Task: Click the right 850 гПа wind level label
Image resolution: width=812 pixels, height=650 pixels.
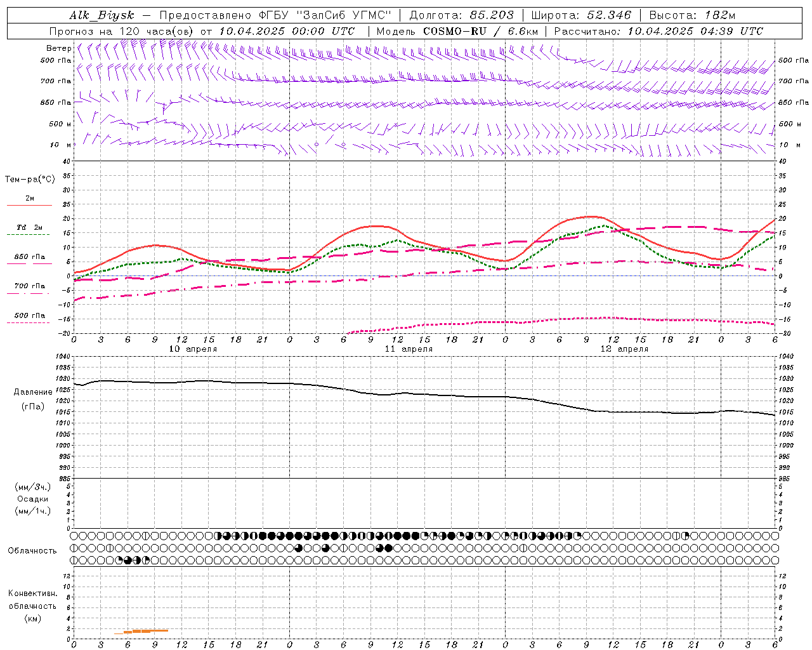Action: coord(794,102)
